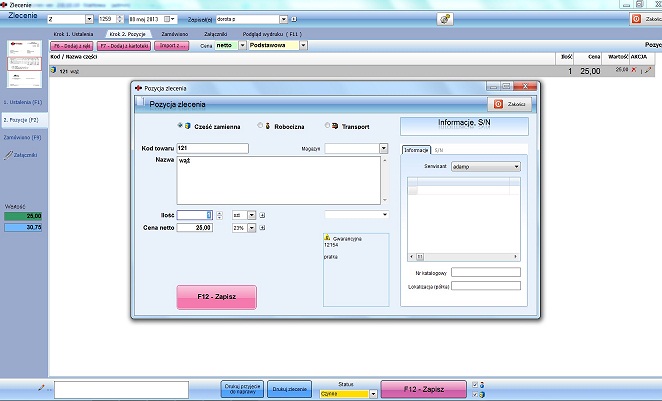The width and height of the screenshot is (662, 401).
Task: Click the F12 - Zapisz button in dialog
Action: (x=216, y=297)
